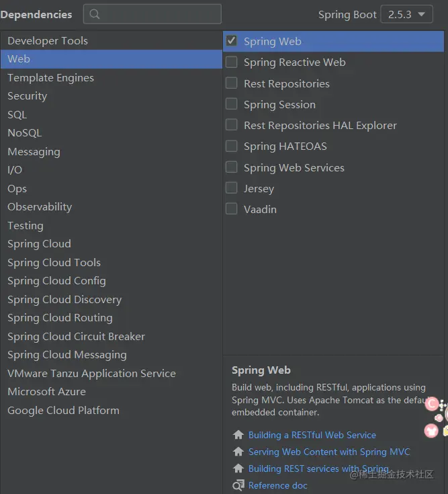Choose the Security category
Image resolution: width=448 pixels, height=494 pixels.
tap(111, 95)
